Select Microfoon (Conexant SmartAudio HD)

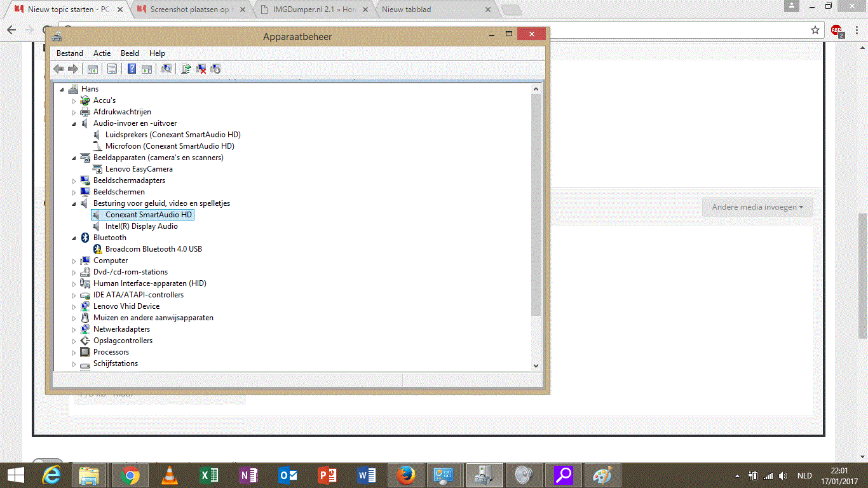tap(170, 146)
